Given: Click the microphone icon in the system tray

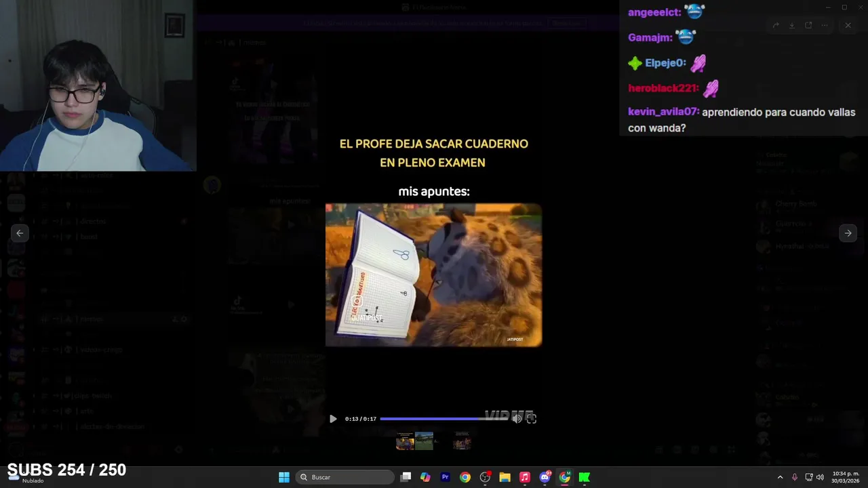Looking at the screenshot, I should click(x=795, y=477).
